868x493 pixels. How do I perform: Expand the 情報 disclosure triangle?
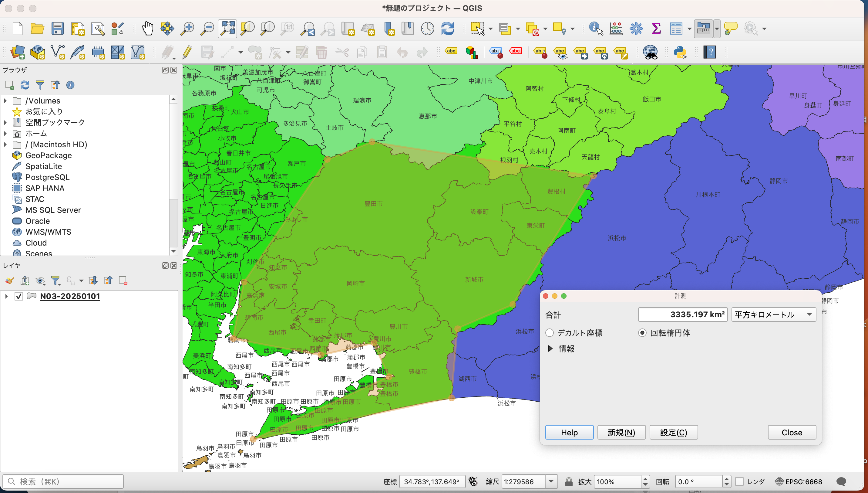(550, 348)
